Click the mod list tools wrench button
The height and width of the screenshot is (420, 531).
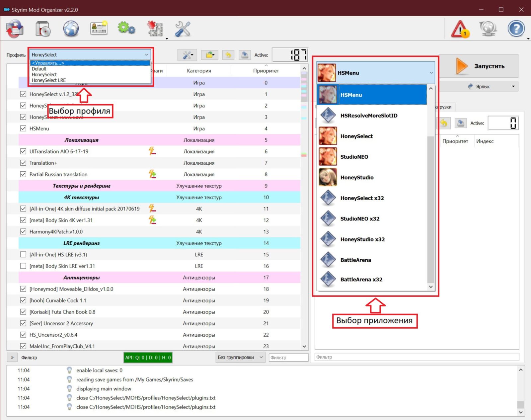187,55
